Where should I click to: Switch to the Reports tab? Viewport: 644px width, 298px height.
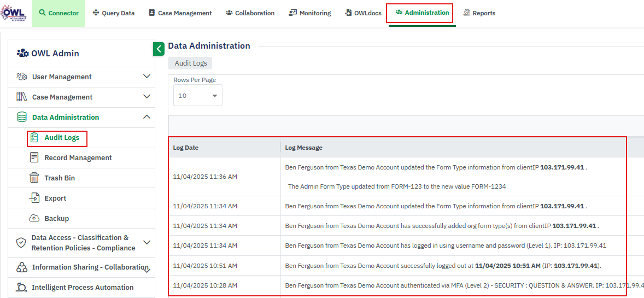click(479, 13)
